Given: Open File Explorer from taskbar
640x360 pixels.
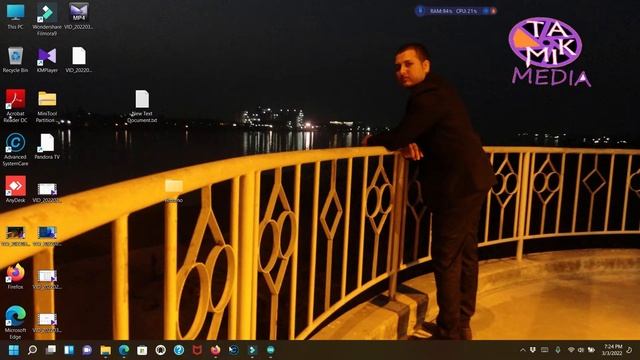Looking at the screenshot, I should pyautogui.click(x=105, y=350).
